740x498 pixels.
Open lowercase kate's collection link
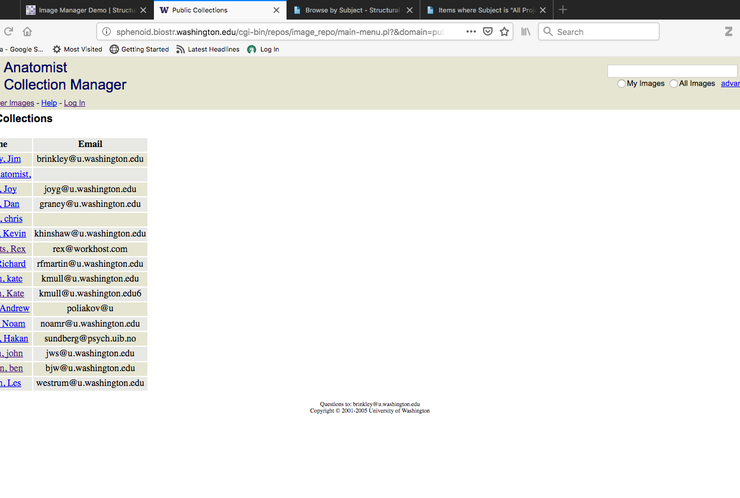pyautogui.click(x=11, y=279)
